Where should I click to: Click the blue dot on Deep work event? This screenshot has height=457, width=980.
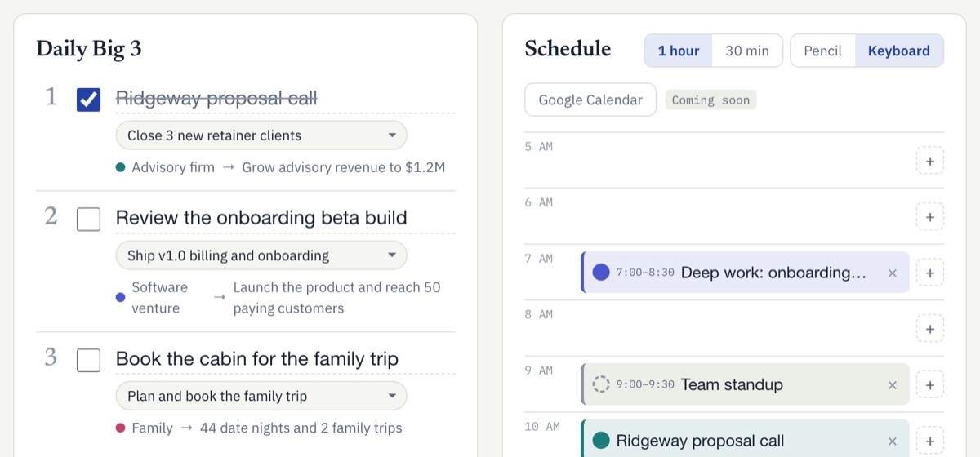click(601, 273)
